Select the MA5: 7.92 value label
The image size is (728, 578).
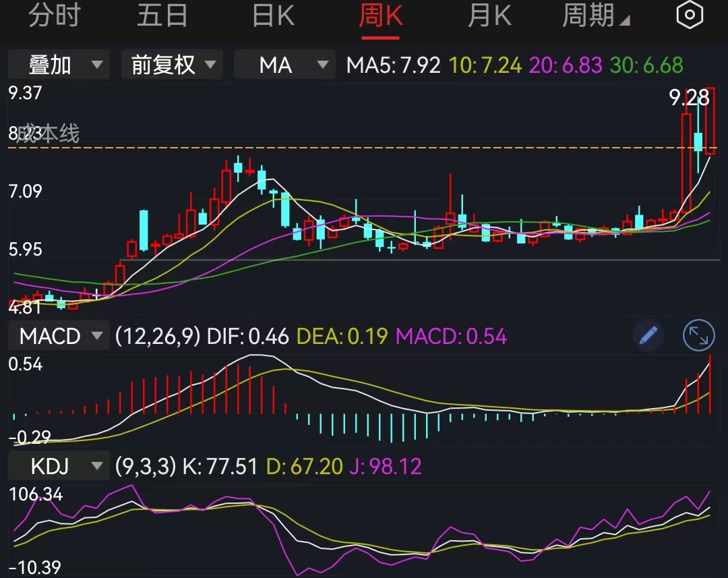tap(393, 65)
